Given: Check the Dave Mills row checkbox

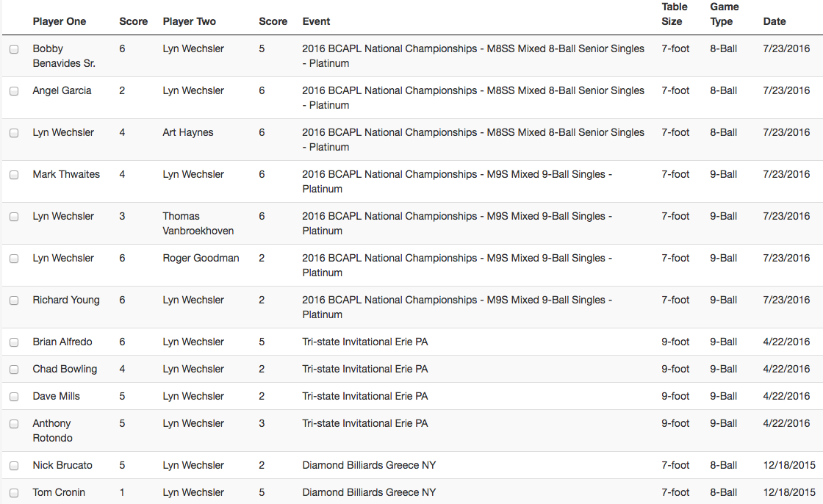Looking at the screenshot, I should click(14, 397).
